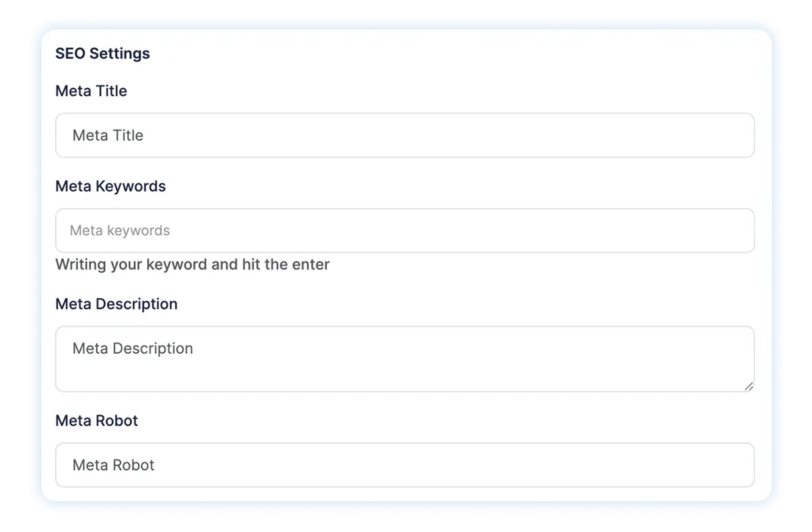Screen dimensions: 812x532
Task: Click the "Meta Title" field label
Action: [91, 90]
